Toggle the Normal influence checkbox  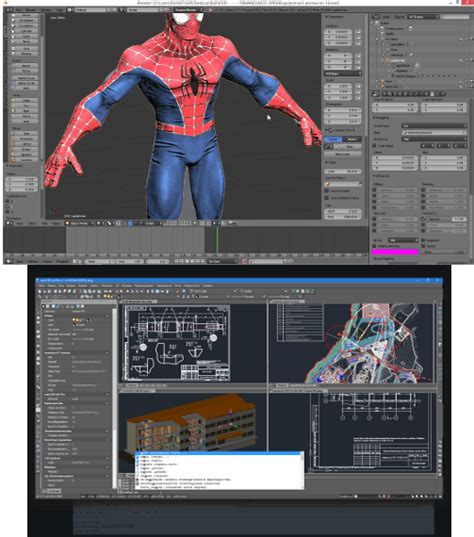pyautogui.click(x=424, y=219)
